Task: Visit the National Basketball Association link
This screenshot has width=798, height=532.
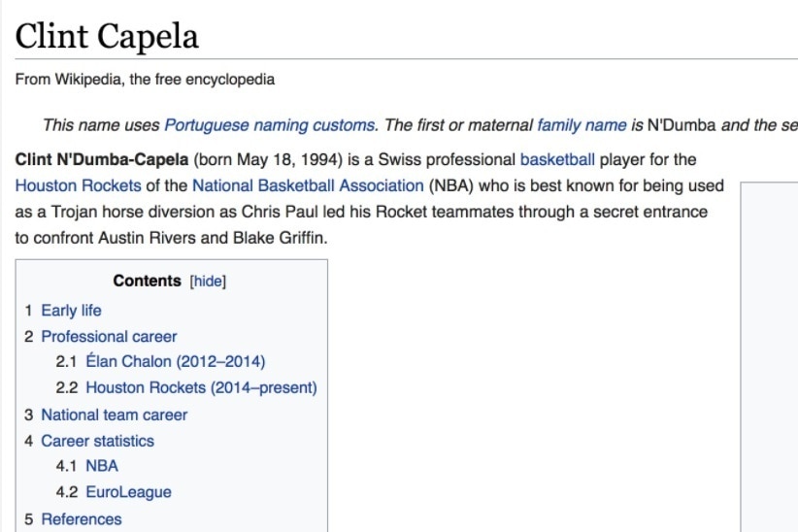Action: pos(308,185)
